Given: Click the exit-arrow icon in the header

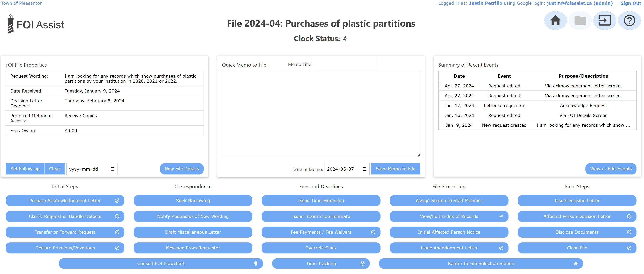Looking at the screenshot, I should pyautogui.click(x=604, y=21).
